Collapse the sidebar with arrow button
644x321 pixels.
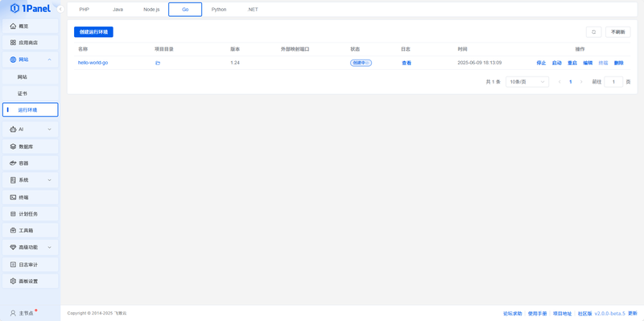[60, 9]
